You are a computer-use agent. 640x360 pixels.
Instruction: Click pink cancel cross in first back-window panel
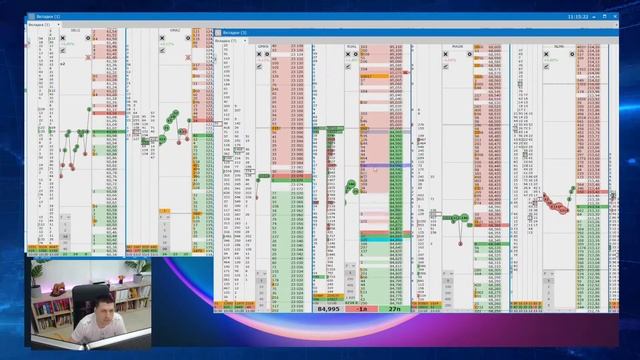[x=88, y=58]
